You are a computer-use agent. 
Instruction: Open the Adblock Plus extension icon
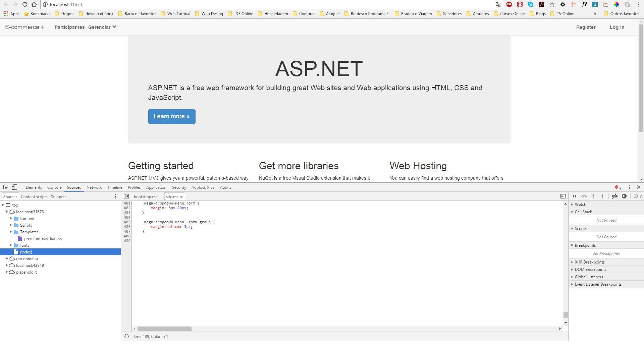[509, 4]
